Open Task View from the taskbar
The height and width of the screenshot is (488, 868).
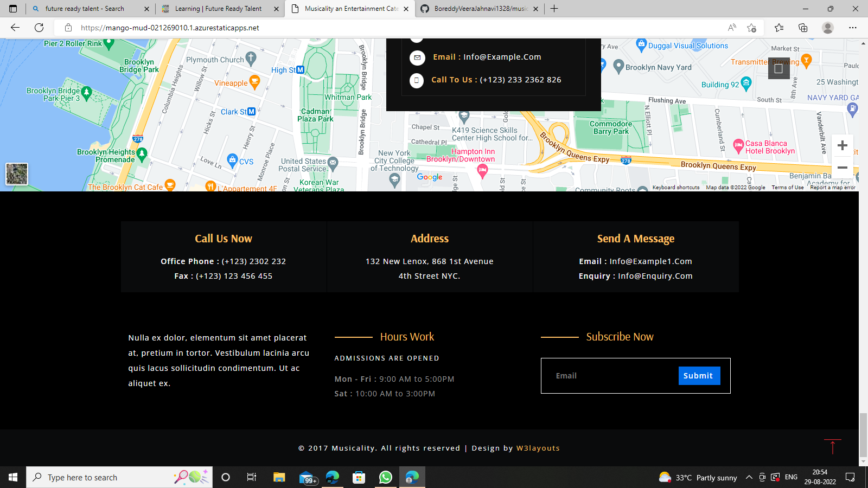(x=251, y=477)
